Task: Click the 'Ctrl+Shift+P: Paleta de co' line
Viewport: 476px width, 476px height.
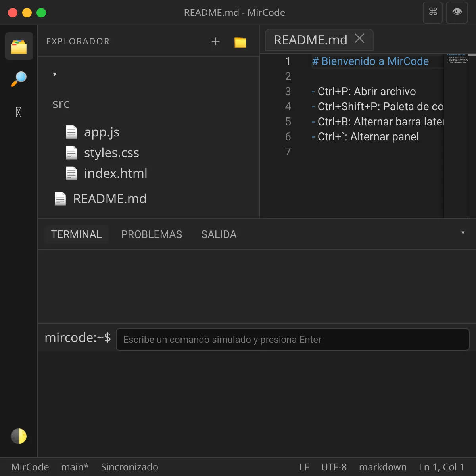Action: click(378, 107)
